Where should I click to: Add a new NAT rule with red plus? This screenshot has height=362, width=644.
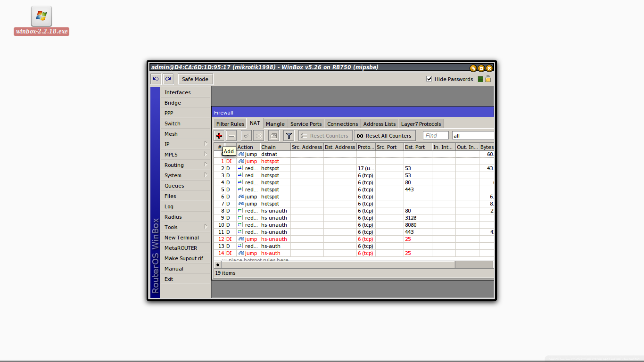click(x=219, y=136)
